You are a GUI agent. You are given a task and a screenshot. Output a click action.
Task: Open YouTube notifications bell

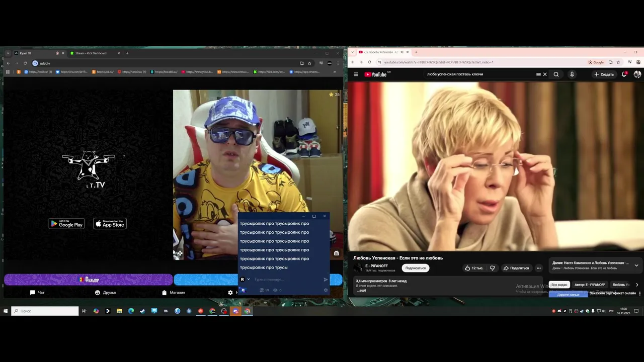click(x=624, y=74)
